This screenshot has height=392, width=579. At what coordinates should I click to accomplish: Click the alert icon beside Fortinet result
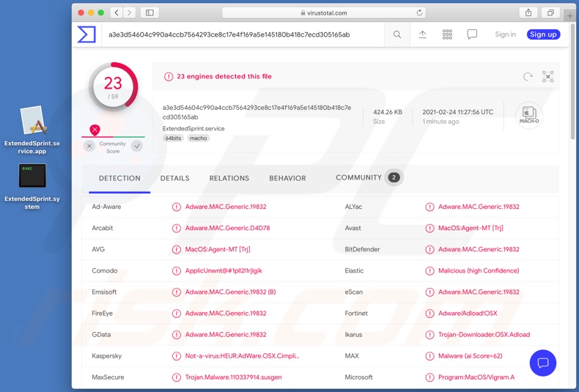point(429,314)
